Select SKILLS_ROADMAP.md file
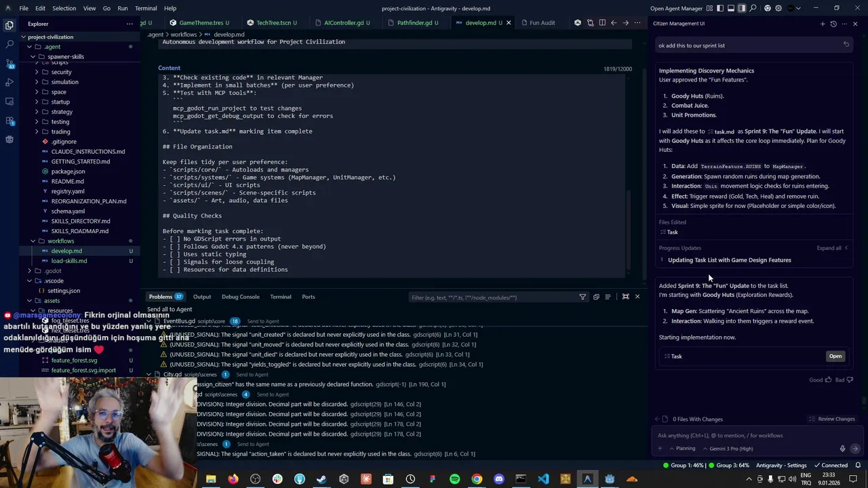Image resolution: width=868 pixels, height=488 pixels. coord(79,231)
